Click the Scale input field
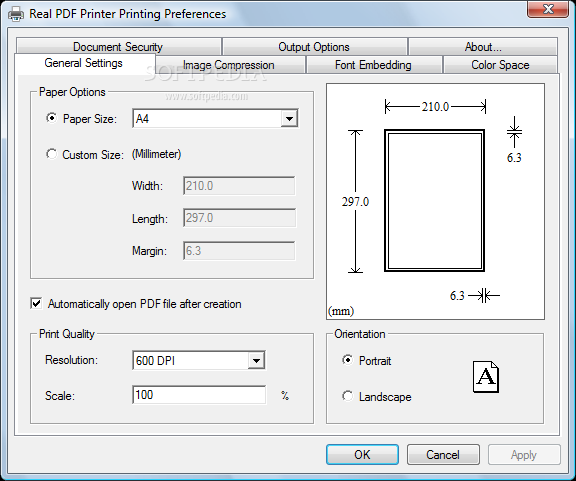Screen dimensions: 576x481 pyautogui.click(x=199, y=395)
